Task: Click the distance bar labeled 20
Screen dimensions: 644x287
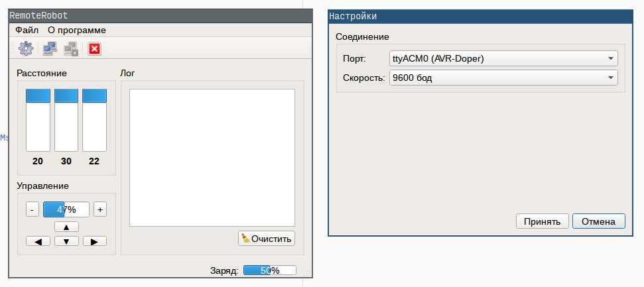Action: 38,120
